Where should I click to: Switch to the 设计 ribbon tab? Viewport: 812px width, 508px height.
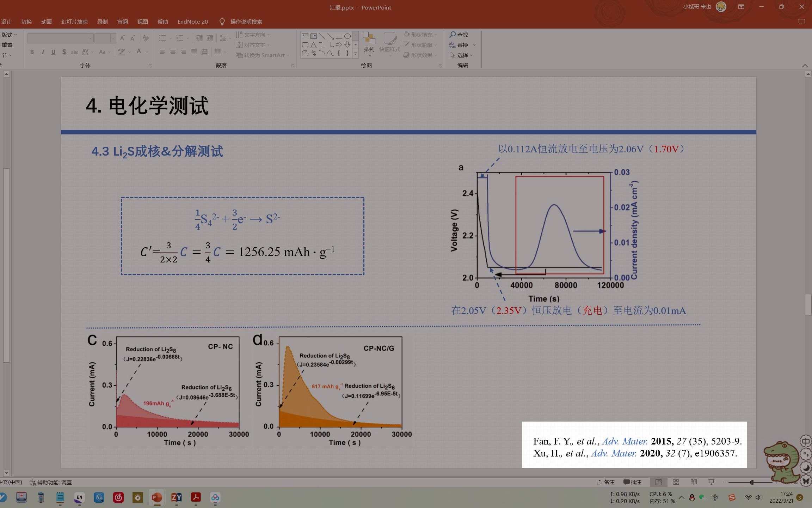[7, 22]
